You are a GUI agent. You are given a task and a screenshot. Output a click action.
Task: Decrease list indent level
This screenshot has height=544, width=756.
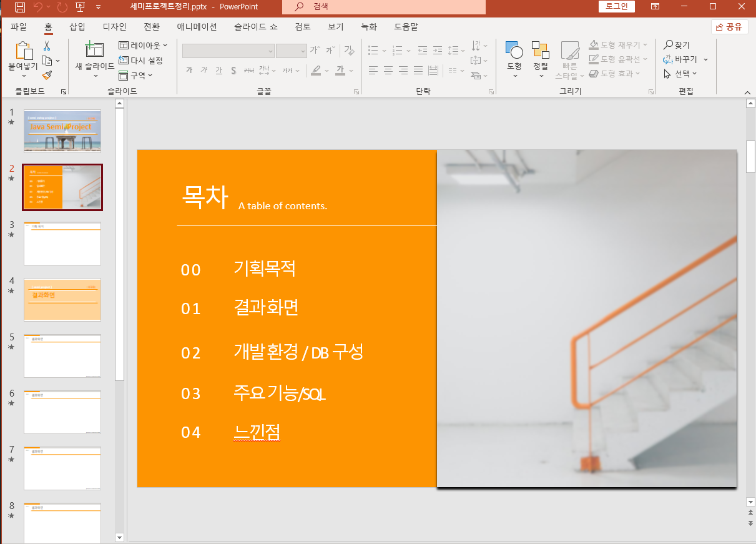[423, 51]
